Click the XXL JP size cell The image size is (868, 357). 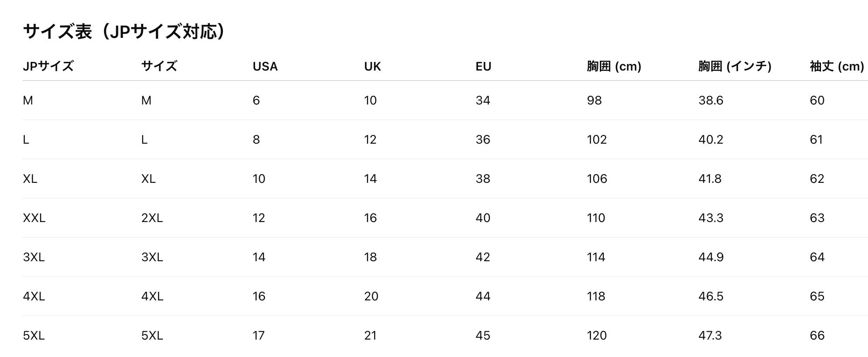click(34, 218)
